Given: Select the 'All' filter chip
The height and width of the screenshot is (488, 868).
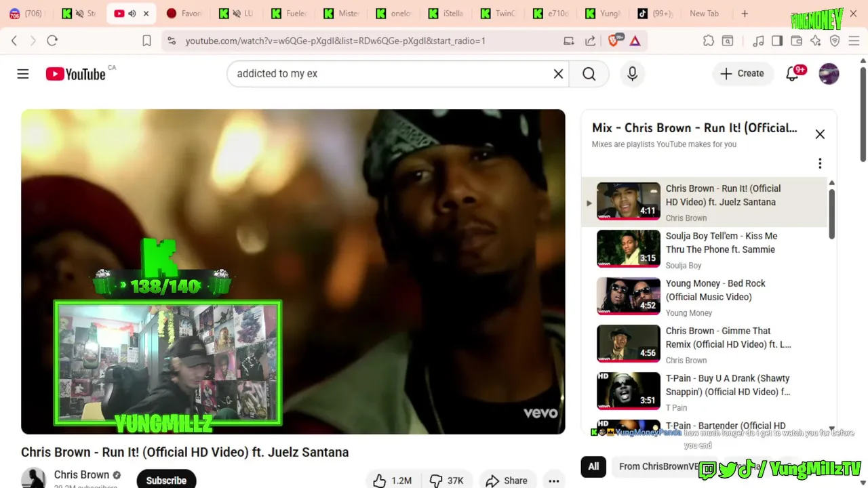Looking at the screenshot, I should point(593,466).
